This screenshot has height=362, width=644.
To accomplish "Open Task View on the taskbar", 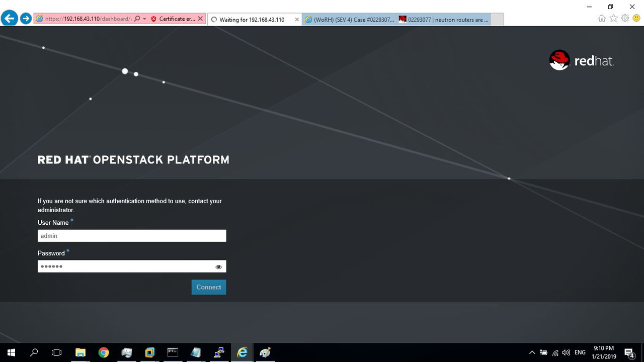I will pyautogui.click(x=57, y=352).
